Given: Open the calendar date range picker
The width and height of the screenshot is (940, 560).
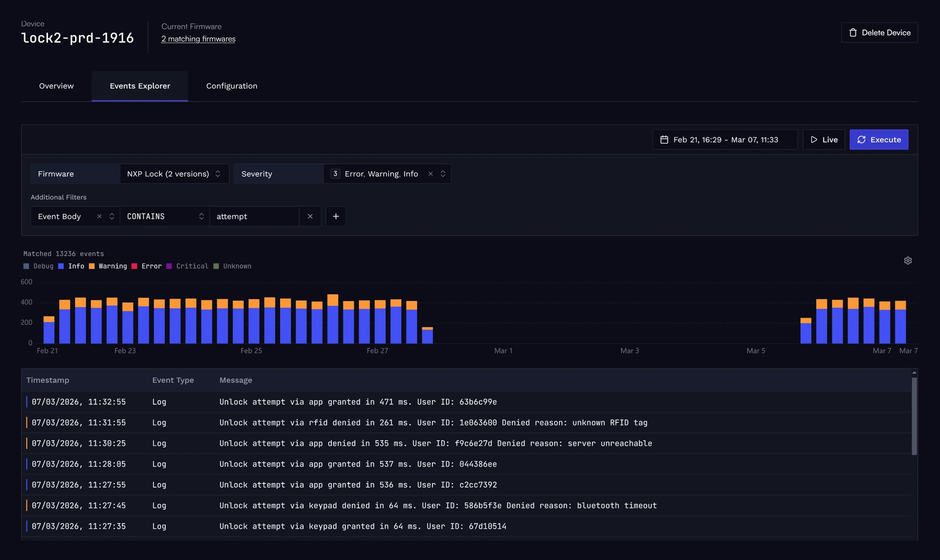Looking at the screenshot, I should click(664, 139).
